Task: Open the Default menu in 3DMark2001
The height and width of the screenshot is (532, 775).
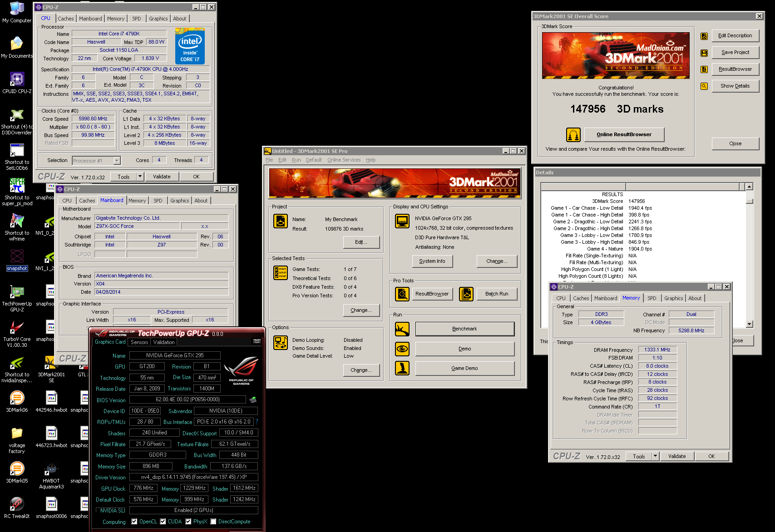Action: [x=314, y=160]
